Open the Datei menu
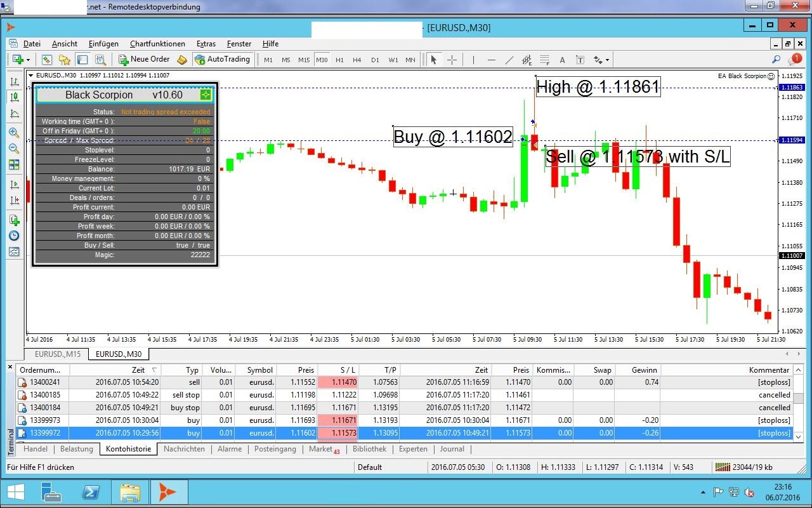This screenshot has height=508, width=812. [32, 44]
